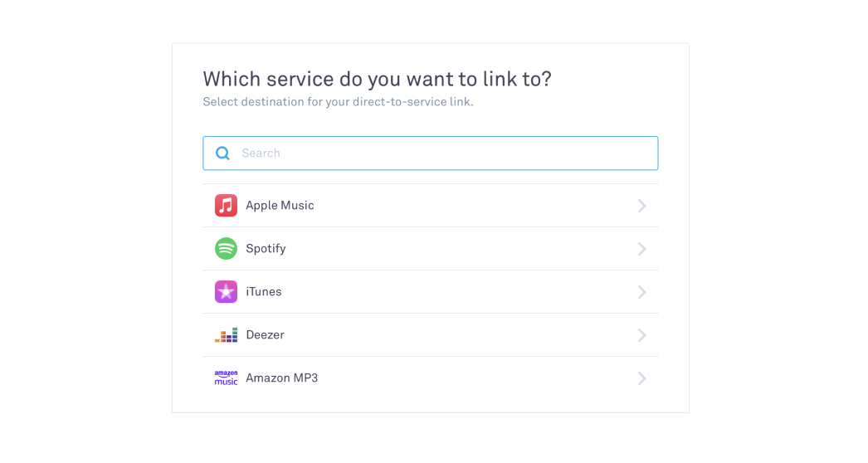Expand the Amazon MP3 row chevron

[641, 379]
